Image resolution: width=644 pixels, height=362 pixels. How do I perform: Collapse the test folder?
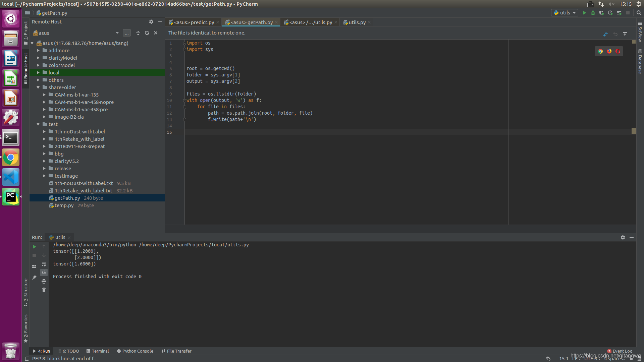[x=38, y=124]
